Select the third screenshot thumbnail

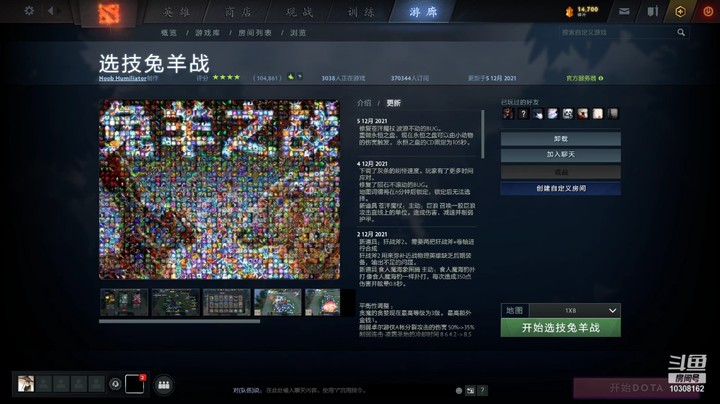coord(227,302)
